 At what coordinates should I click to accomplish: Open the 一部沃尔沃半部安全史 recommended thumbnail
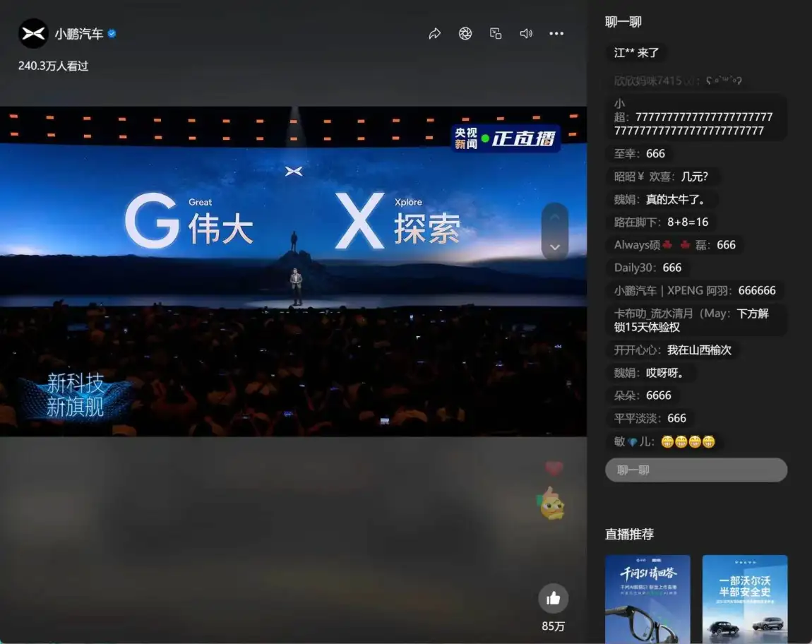[x=744, y=599]
